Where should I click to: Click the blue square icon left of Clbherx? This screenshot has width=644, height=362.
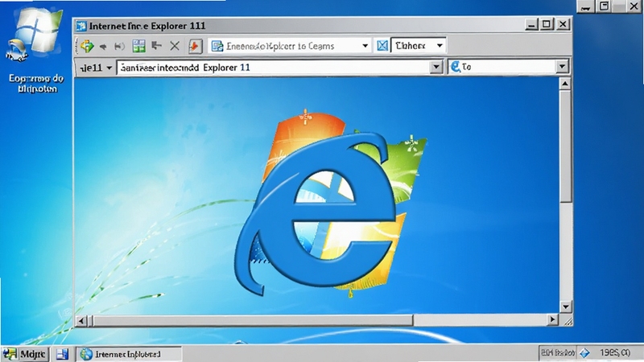[x=382, y=46]
